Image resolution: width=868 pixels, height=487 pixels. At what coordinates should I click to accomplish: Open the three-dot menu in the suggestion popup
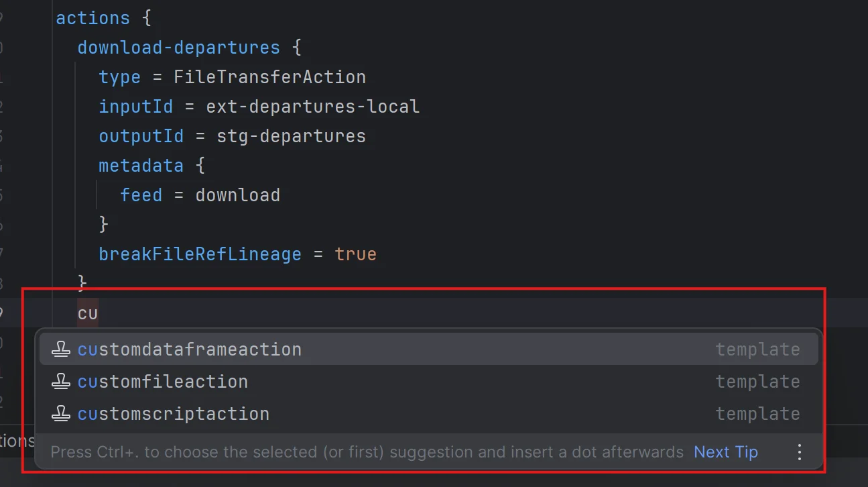click(799, 452)
